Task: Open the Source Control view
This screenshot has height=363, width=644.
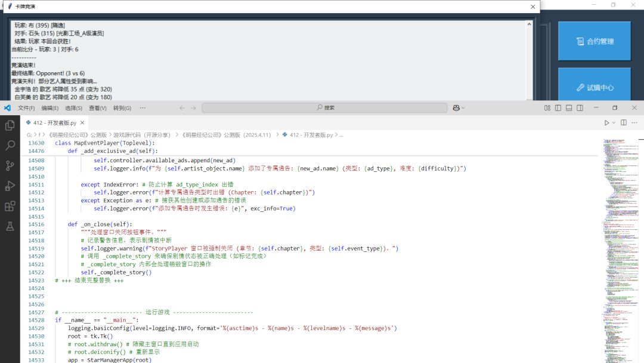Action: (10, 166)
